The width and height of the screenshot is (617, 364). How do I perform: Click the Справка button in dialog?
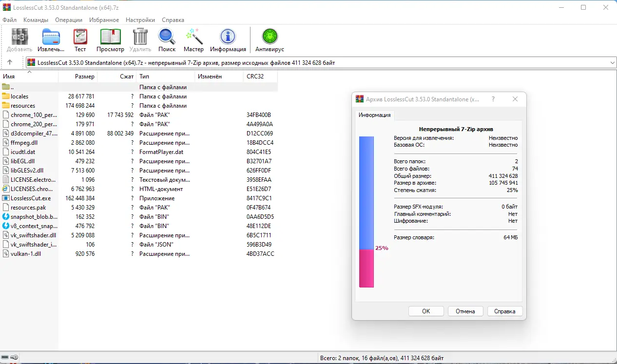(504, 311)
